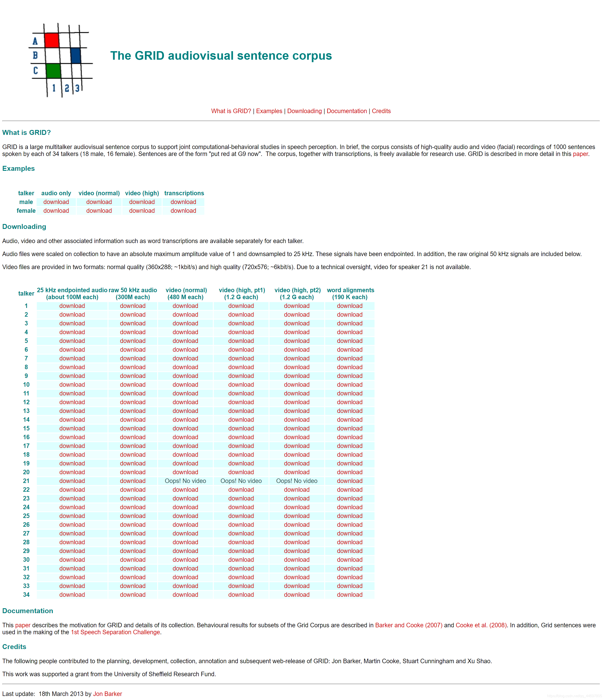Download talker 16 video (high, pt2)
The height and width of the screenshot is (700, 604).
(297, 437)
